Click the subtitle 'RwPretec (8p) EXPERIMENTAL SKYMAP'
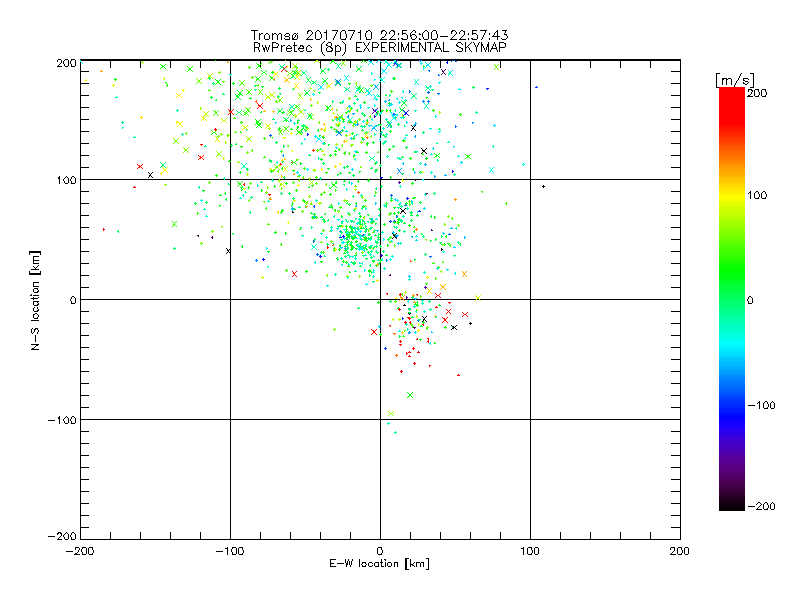Image resolution: width=800 pixels, height=600 pixels. coord(380,48)
